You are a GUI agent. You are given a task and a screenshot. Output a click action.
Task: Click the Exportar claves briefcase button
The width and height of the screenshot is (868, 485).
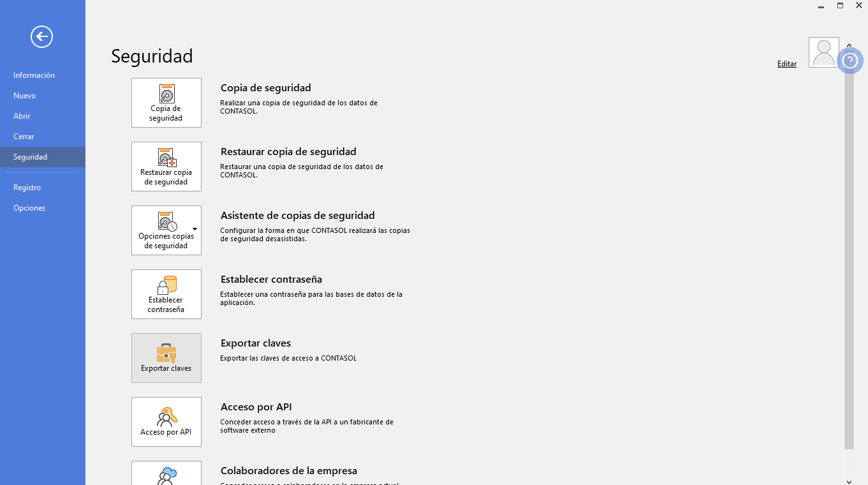166,358
